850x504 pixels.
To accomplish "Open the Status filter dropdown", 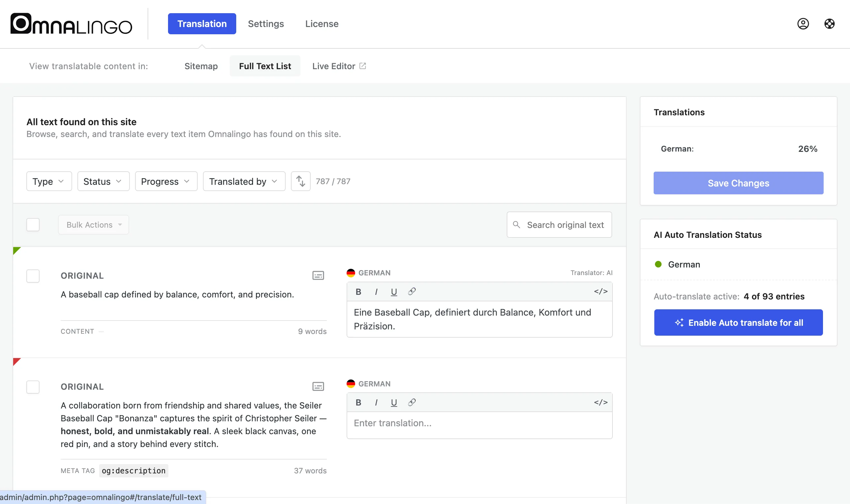I will click(103, 182).
